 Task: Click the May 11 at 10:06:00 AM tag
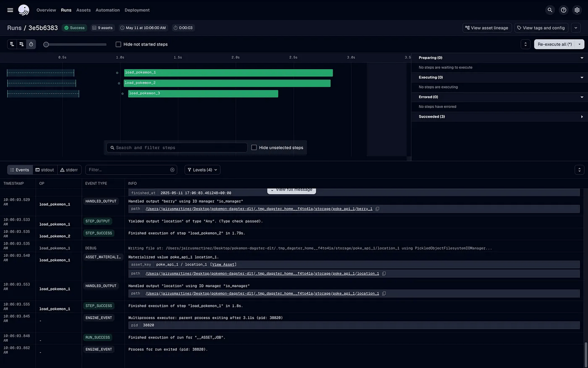click(143, 28)
